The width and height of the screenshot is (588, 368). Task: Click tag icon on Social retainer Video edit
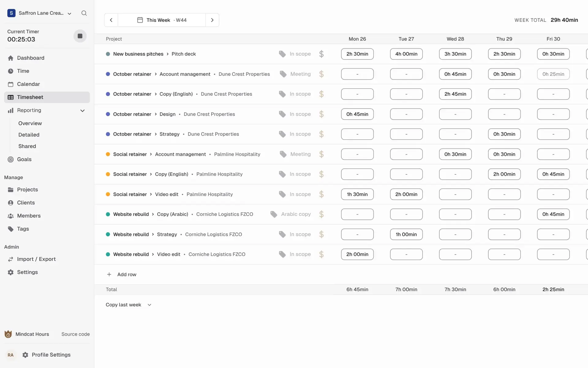tap(282, 194)
